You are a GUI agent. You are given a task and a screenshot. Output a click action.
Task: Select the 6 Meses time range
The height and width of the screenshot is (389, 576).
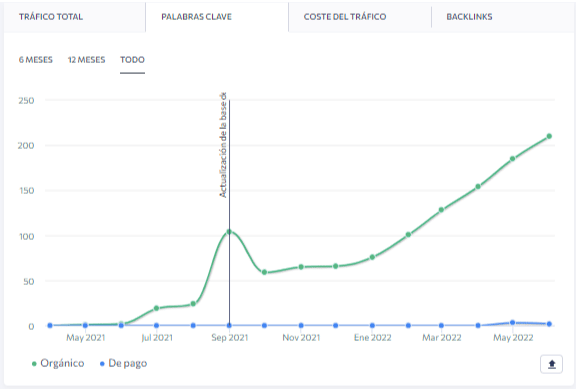(36, 60)
